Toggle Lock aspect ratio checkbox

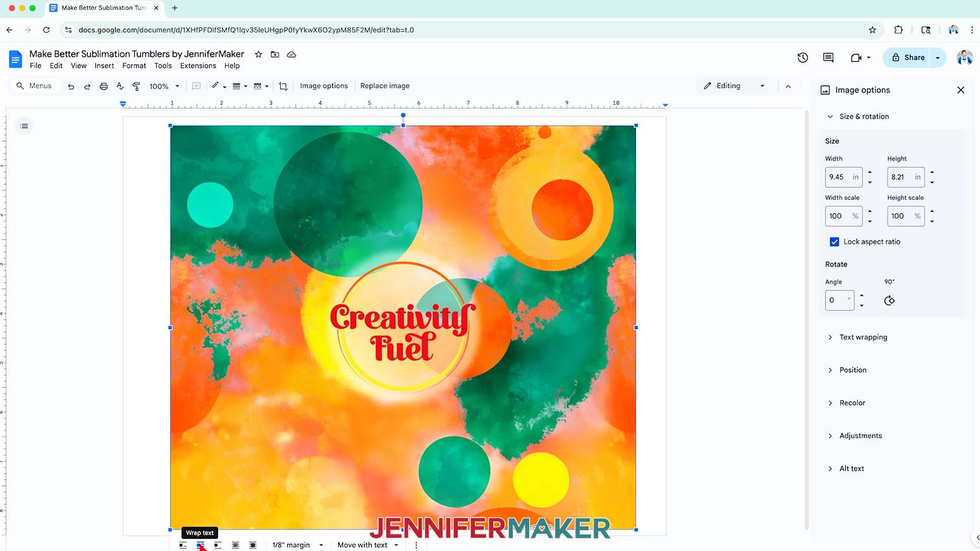(x=834, y=242)
